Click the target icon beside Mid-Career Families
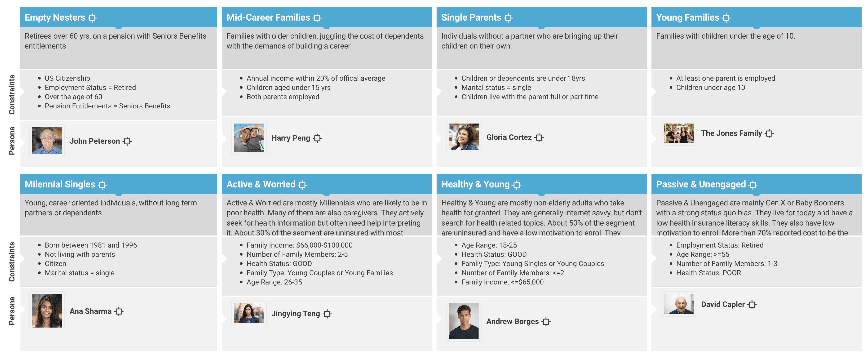Image resolution: width=868 pixels, height=355 pixels. 317,18
